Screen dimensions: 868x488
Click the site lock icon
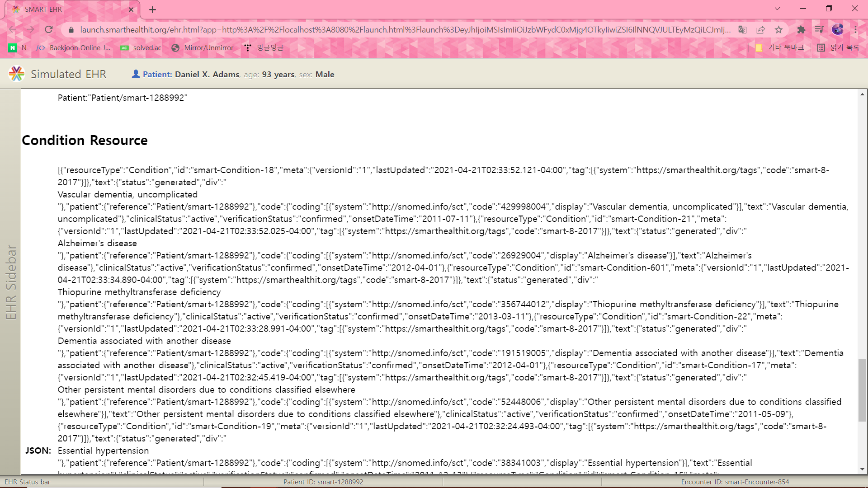(x=71, y=30)
